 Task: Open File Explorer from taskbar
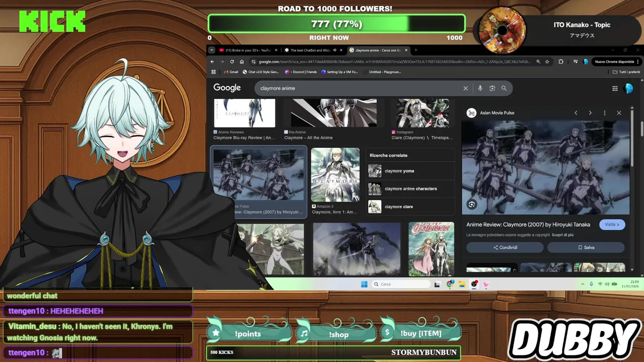462,284
